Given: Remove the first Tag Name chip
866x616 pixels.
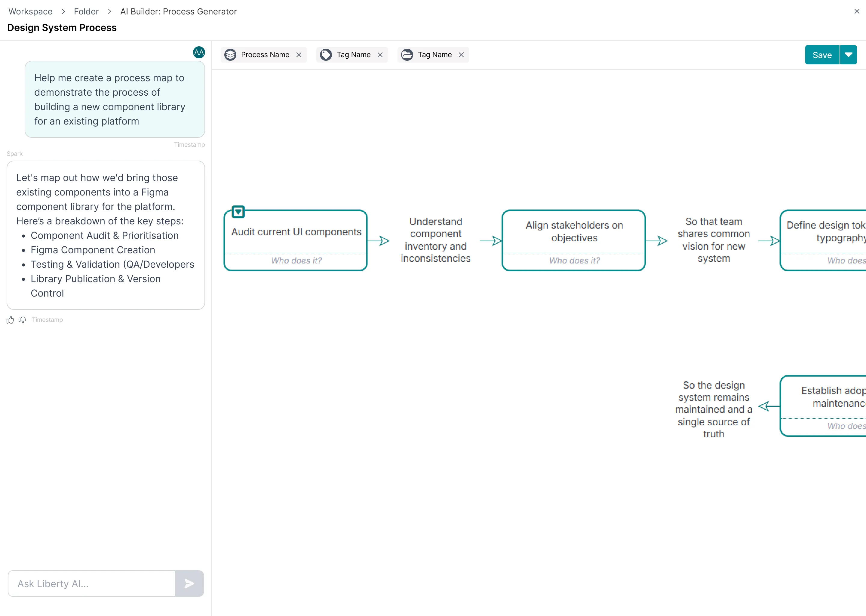Looking at the screenshot, I should 380,55.
